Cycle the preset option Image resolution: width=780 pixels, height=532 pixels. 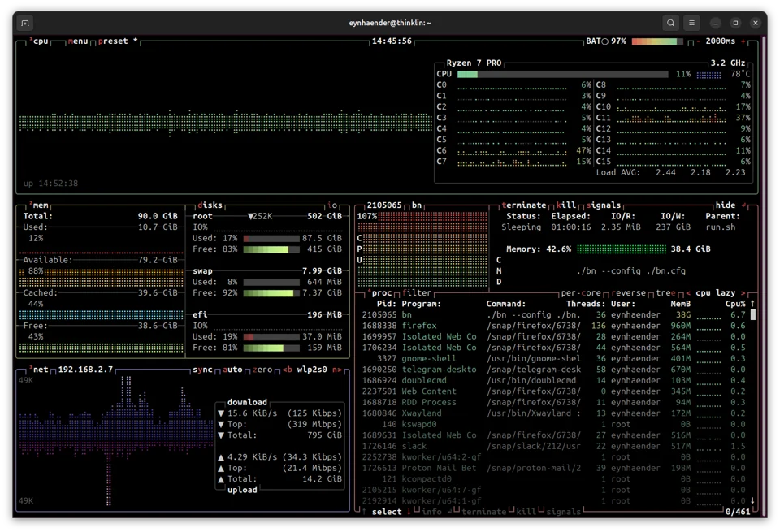point(118,41)
